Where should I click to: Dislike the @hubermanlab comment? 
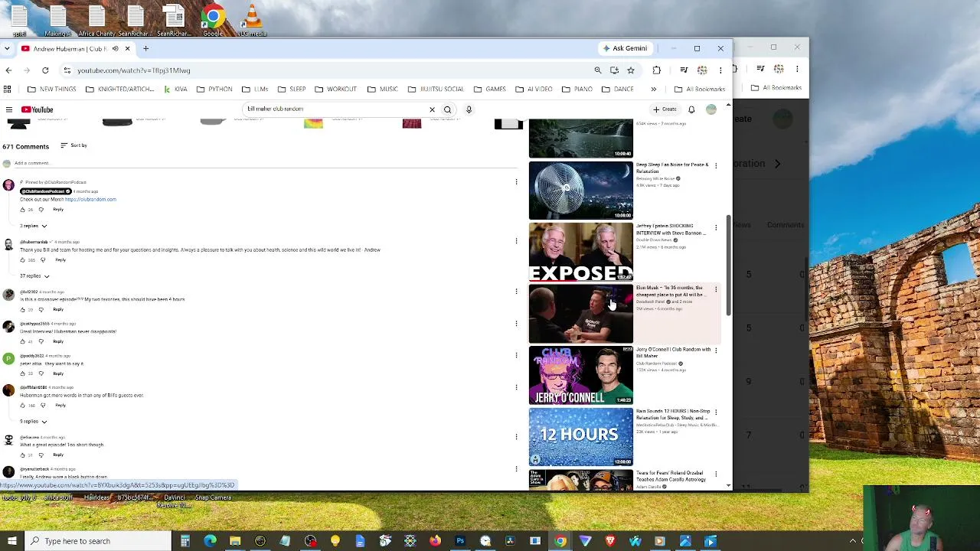coord(44,260)
